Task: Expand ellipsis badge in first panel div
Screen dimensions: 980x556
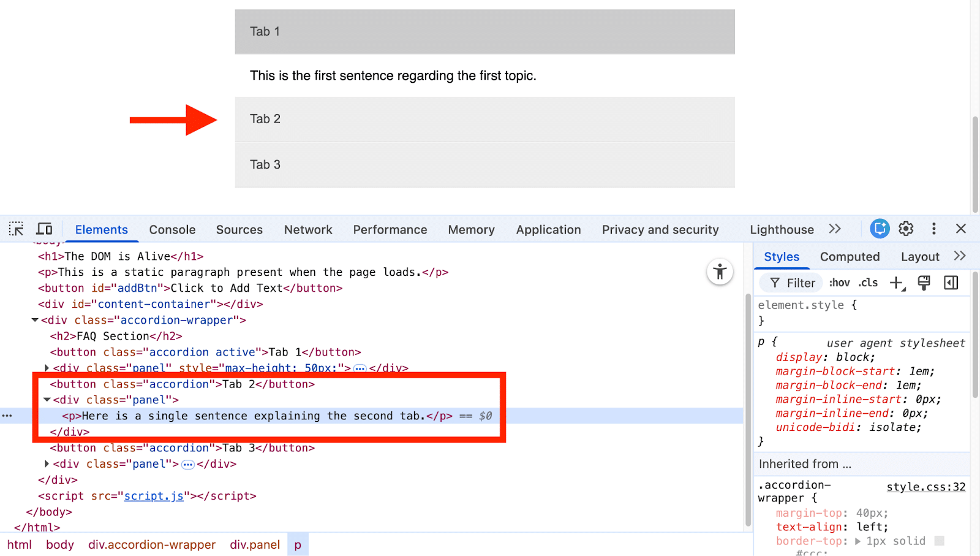Action: coord(360,368)
